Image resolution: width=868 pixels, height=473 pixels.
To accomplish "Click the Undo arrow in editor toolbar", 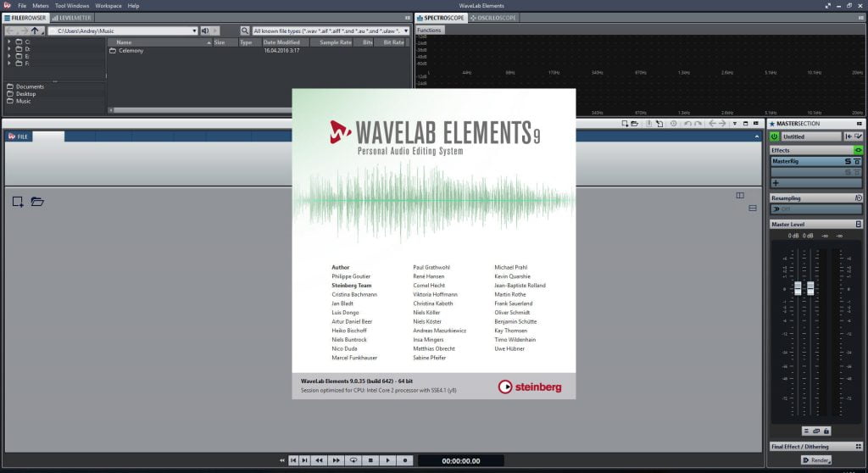I will (687, 124).
